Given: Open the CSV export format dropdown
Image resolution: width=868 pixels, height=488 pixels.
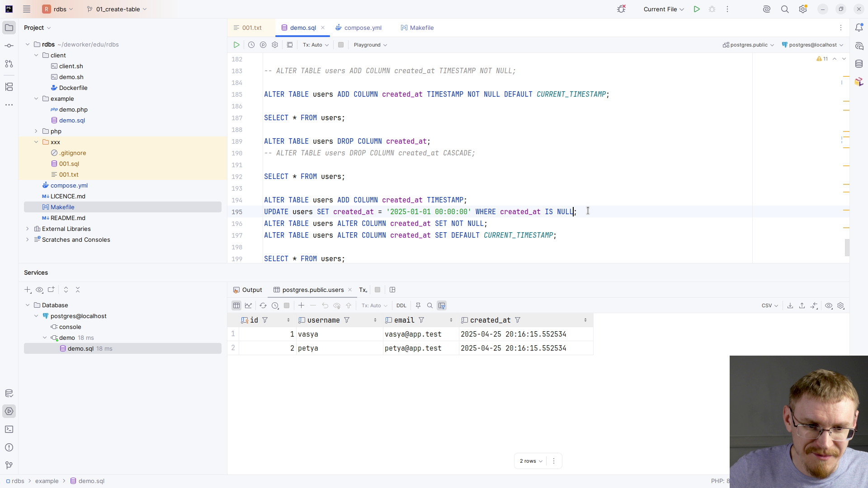Looking at the screenshot, I should click(x=769, y=306).
